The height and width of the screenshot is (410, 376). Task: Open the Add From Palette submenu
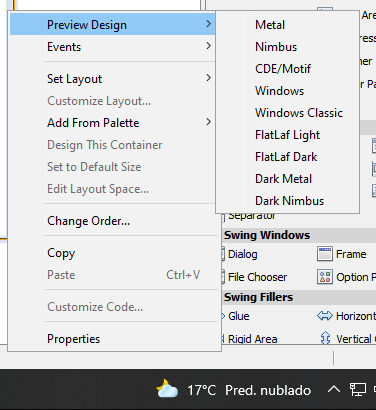click(112, 123)
